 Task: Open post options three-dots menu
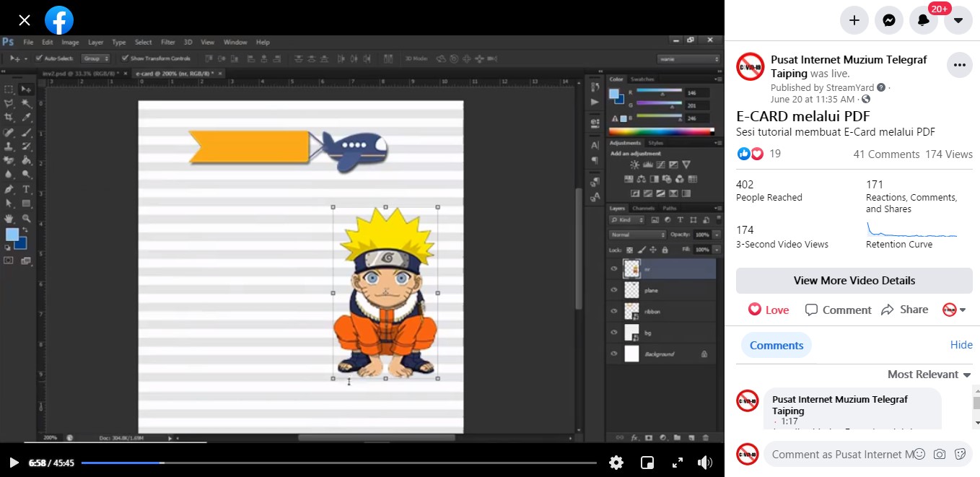point(959,65)
